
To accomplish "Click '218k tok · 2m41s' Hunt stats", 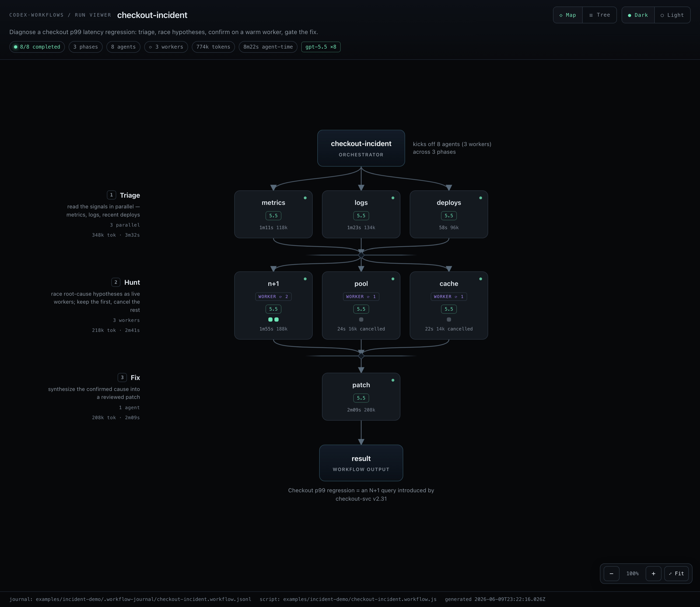I will tap(116, 330).
